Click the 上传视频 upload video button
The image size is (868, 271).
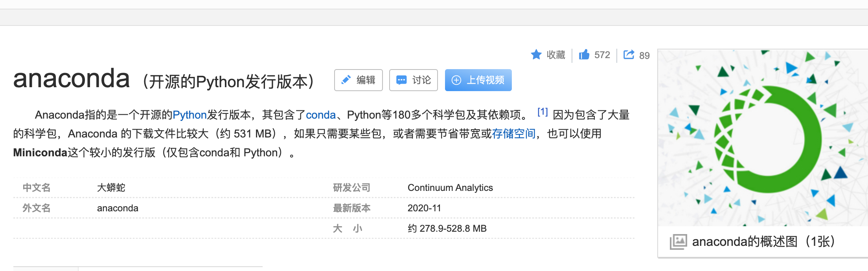478,80
